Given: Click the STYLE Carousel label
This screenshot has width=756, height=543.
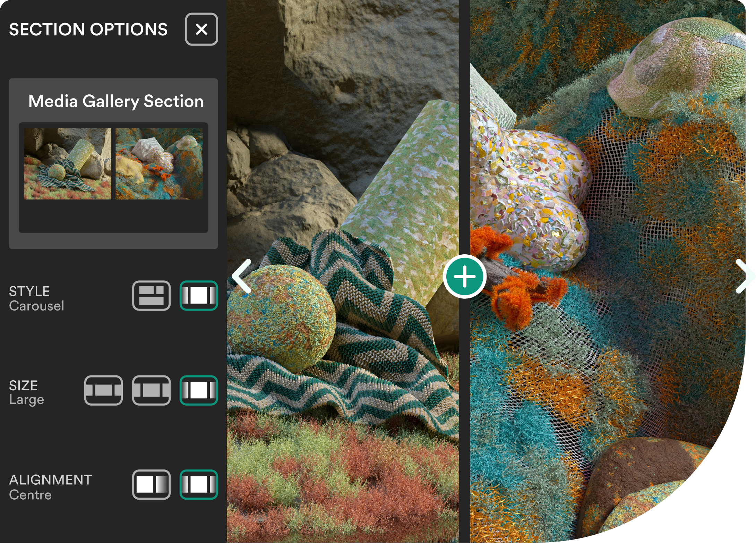Looking at the screenshot, I should click(36, 298).
